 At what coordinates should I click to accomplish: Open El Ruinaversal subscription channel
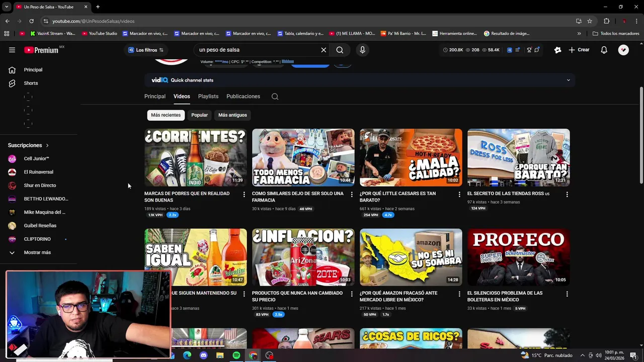coord(38,172)
